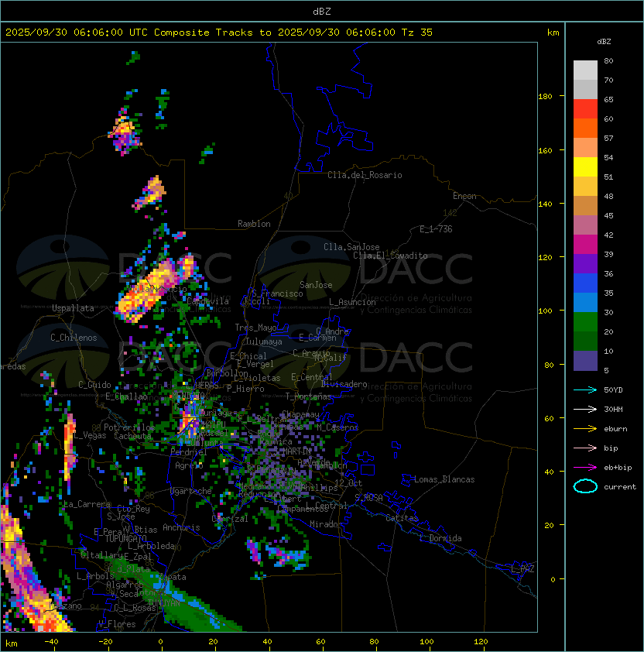Click the 'Divisadero' map label
644x652 pixels.
click(x=344, y=384)
